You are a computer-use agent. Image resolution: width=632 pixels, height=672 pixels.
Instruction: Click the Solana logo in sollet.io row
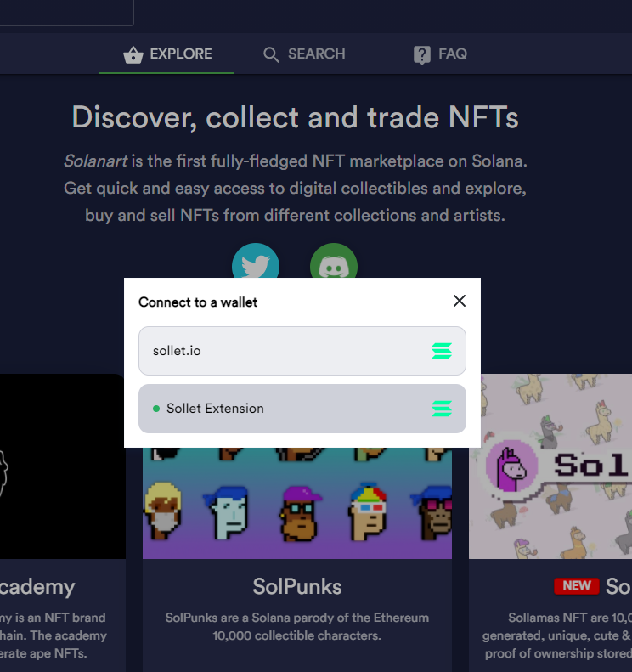pos(442,351)
